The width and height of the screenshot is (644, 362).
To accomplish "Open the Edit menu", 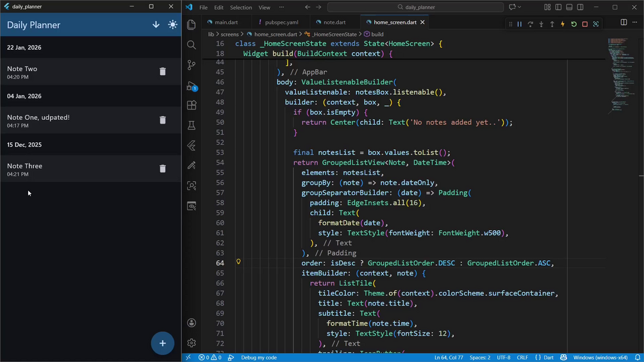I will tap(219, 8).
